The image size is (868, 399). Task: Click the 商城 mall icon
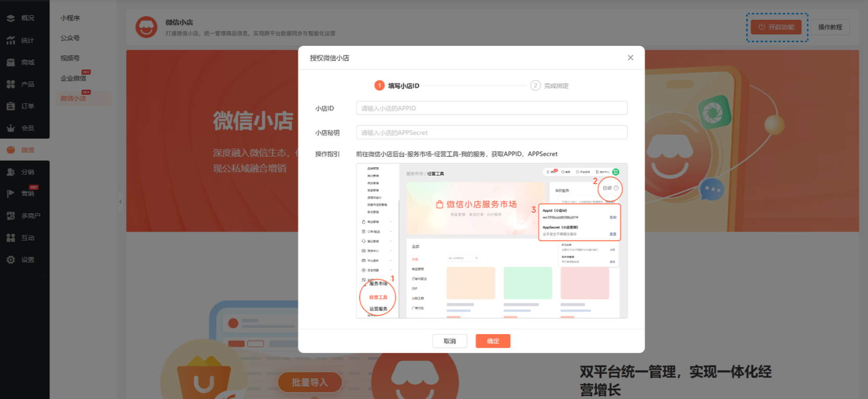click(x=10, y=62)
